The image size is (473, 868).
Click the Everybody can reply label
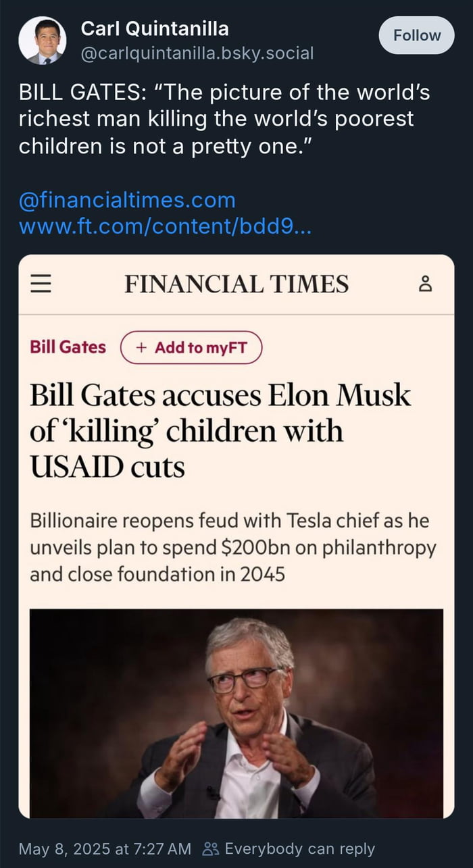click(x=299, y=849)
